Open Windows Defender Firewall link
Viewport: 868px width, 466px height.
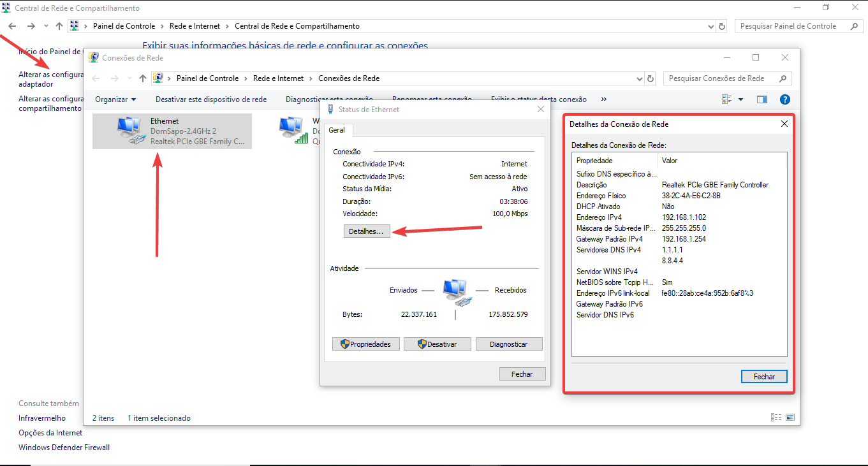click(x=64, y=448)
